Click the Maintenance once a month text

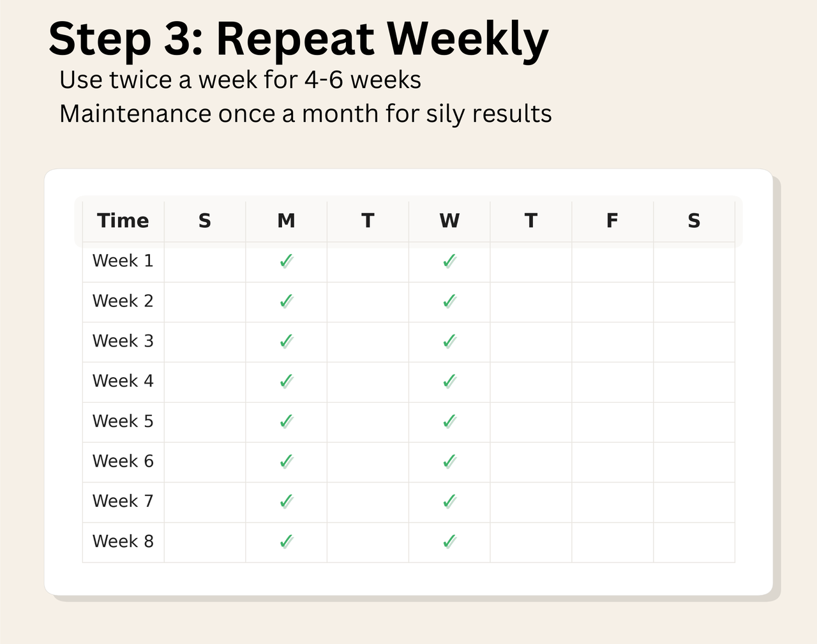[x=305, y=114]
